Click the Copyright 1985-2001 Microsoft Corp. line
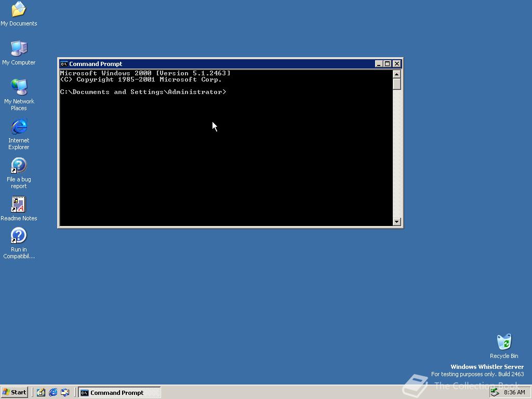Viewport: 532px width, 399px height. [141, 79]
